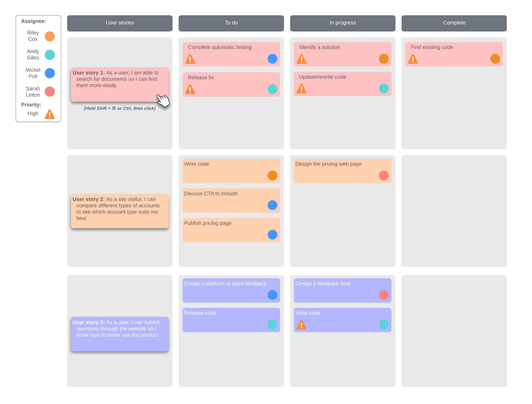Open the User story 3 card
Screen dimensions: 532x404
point(120,334)
